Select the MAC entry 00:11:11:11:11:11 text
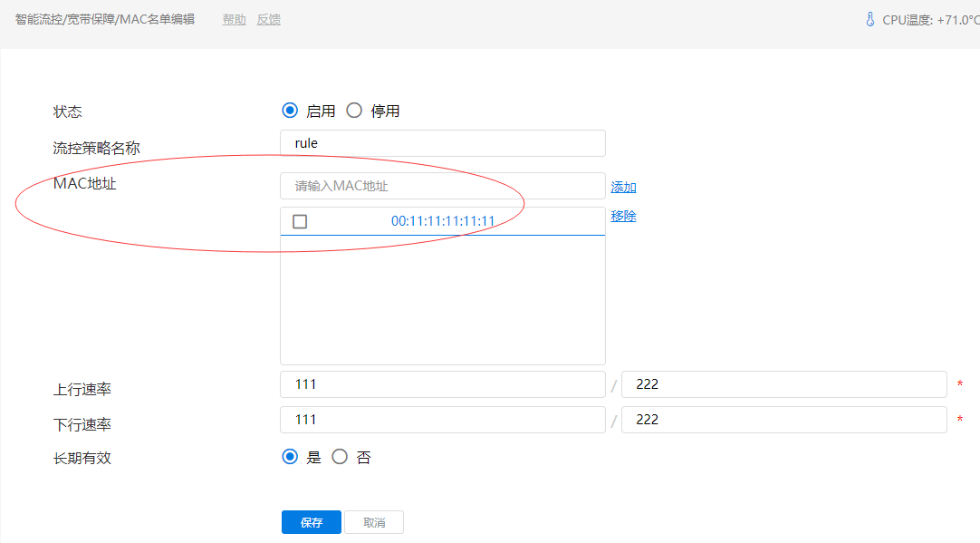The image size is (980, 543). point(443,221)
